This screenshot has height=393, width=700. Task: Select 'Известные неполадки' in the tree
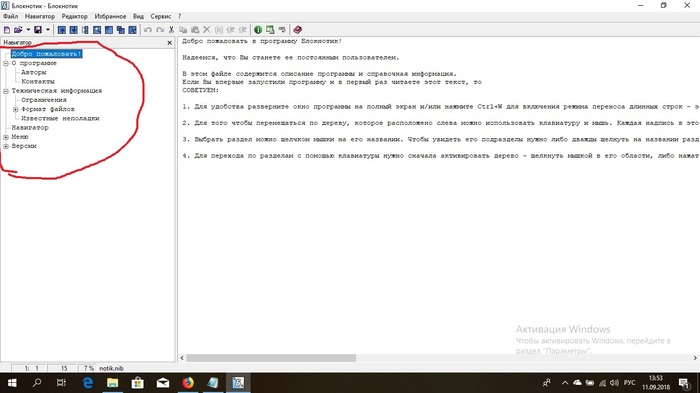tap(60, 118)
